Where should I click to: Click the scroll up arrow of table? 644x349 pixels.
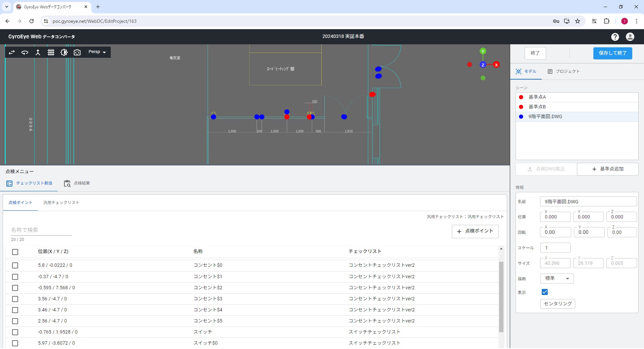pos(501,249)
